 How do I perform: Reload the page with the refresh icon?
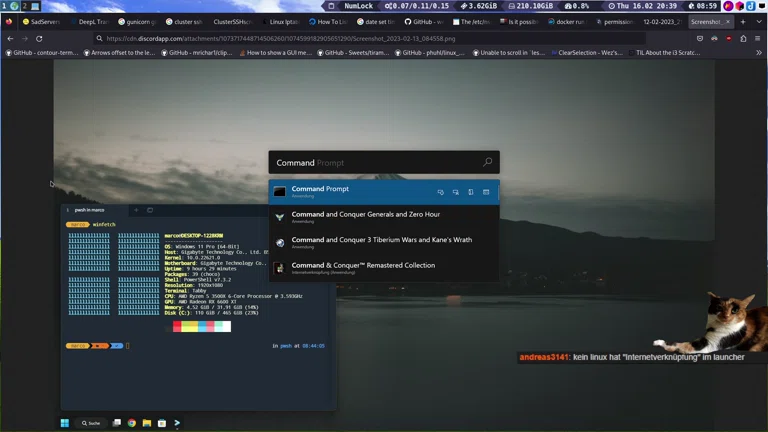coord(39,39)
